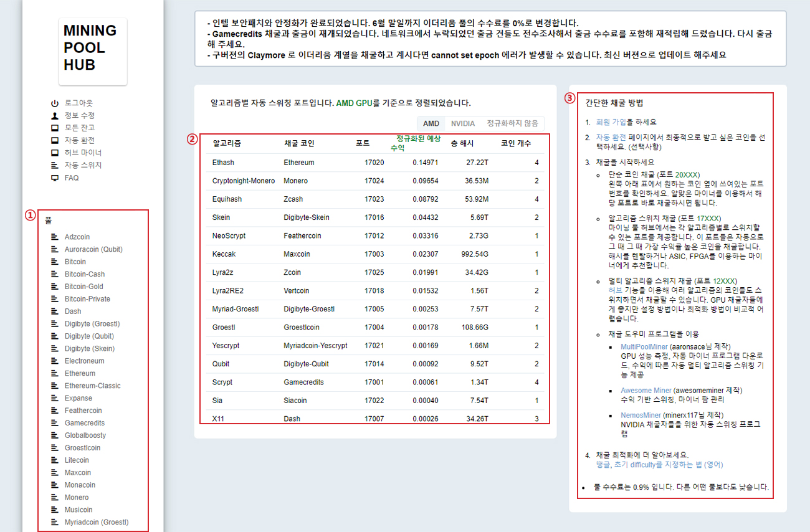Click Myriadcoin-Yescrypt coin cell
Viewport: 810px width, 532px height.
(315, 346)
